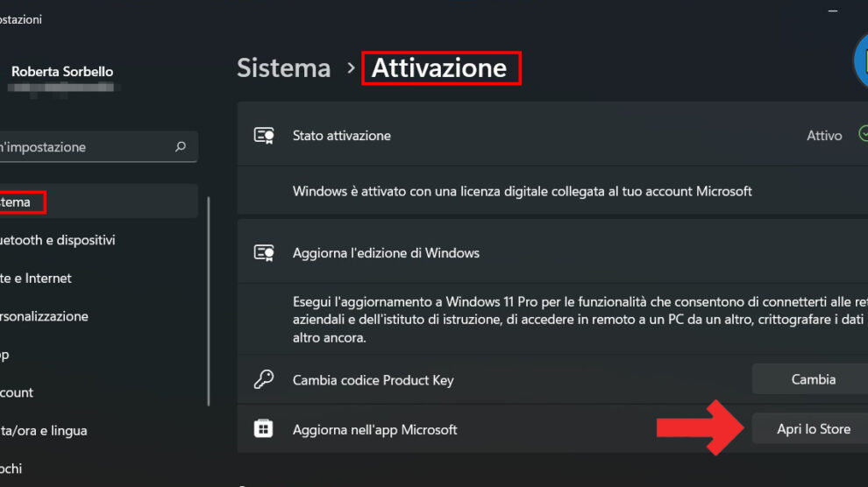868x487 pixels.
Task: Click the green checkmark beside Attivo
Action: [x=863, y=134]
